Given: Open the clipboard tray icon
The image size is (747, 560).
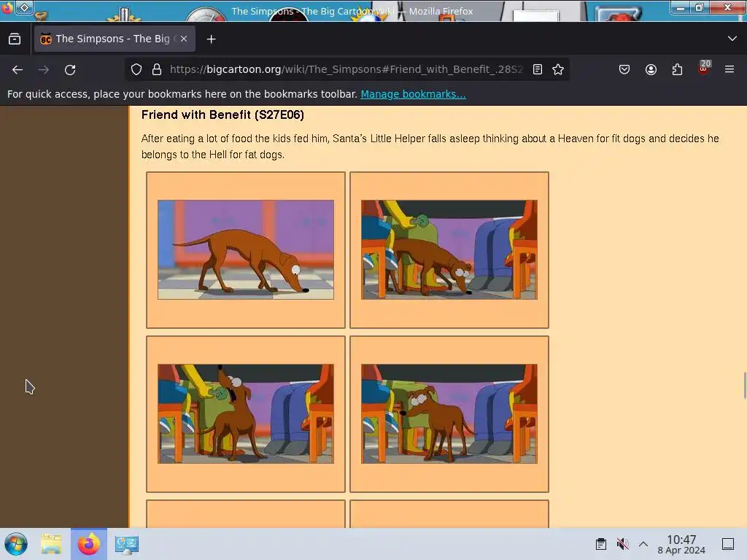Looking at the screenshot, I should [601, 544].
